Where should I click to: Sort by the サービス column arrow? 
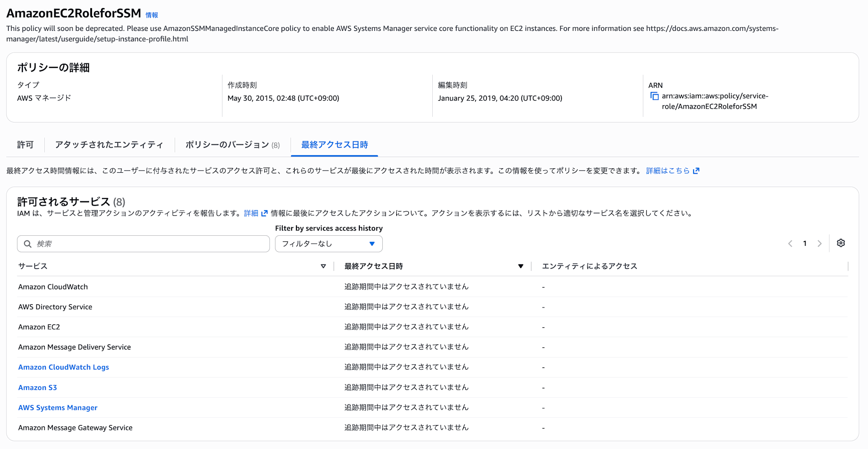323,266
